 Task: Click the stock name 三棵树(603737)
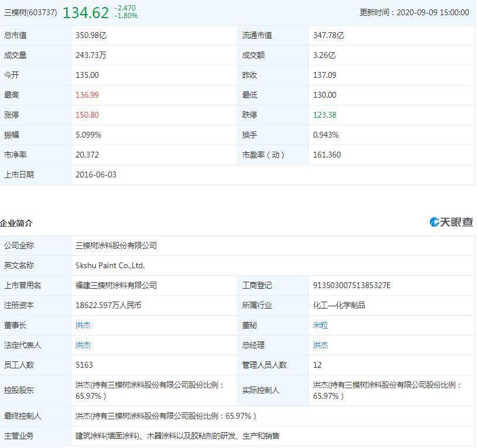pyautogui.click(x=29, y=12)
